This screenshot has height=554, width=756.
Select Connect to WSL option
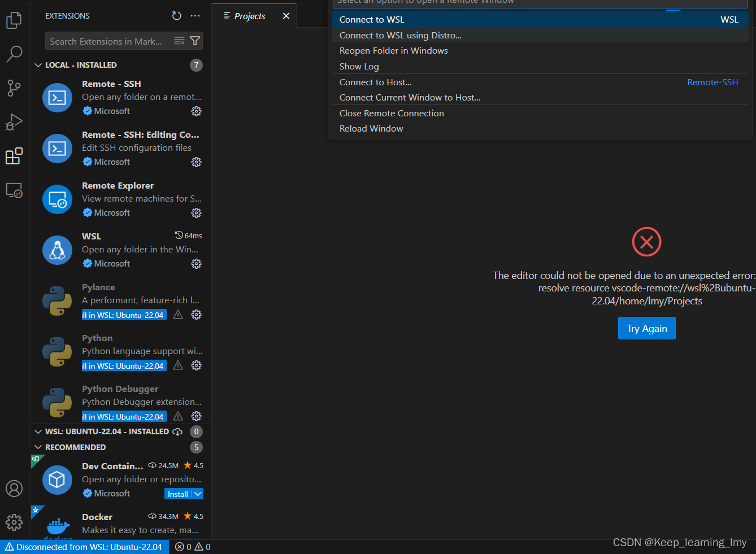point(540,19)
